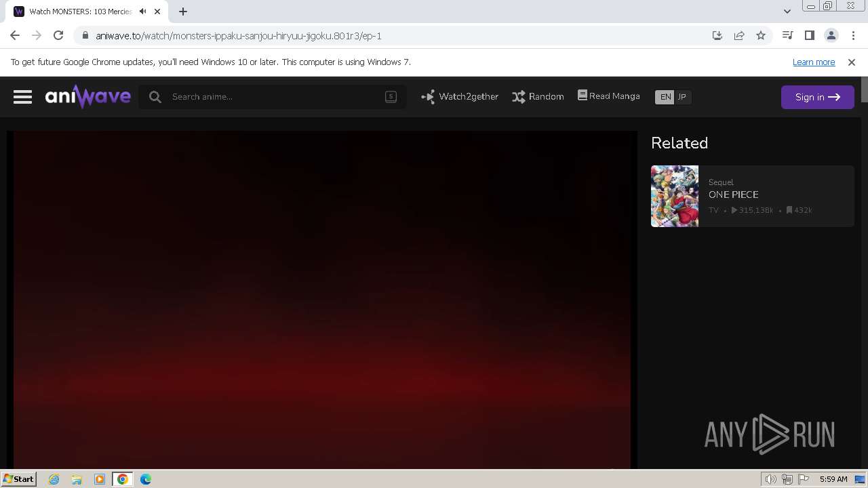View site information lock icon
The image size is (868, 488).
pyautogui.click(x=85, y=36)
